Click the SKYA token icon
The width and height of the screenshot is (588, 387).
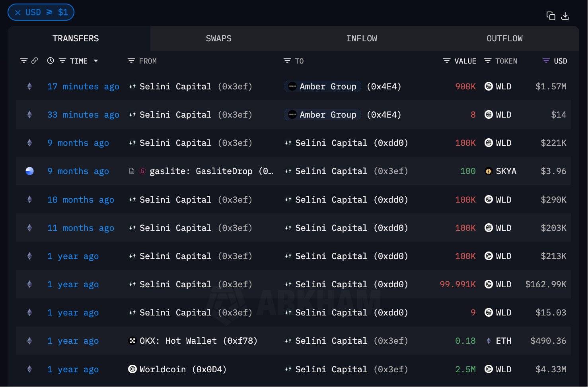tap(489, 171)
